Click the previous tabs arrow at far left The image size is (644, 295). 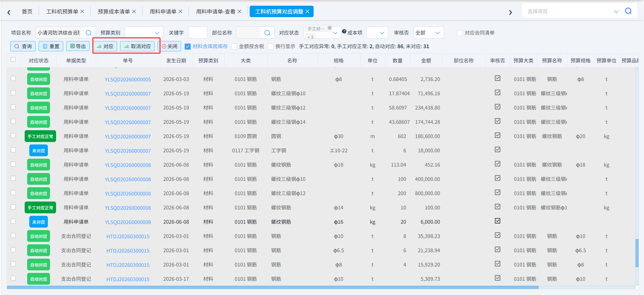(9, 12)
